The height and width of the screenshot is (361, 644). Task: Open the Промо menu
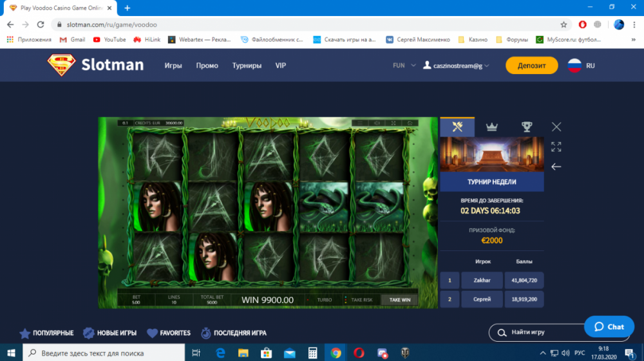pos(207,66)
